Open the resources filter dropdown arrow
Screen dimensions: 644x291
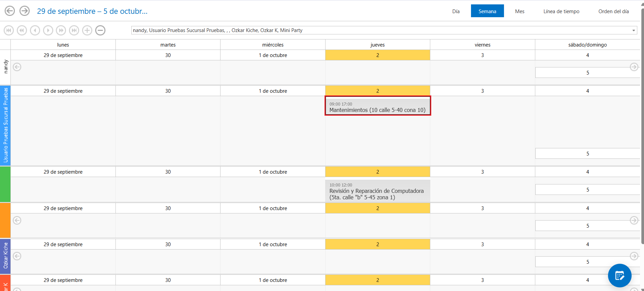point(634,30)
